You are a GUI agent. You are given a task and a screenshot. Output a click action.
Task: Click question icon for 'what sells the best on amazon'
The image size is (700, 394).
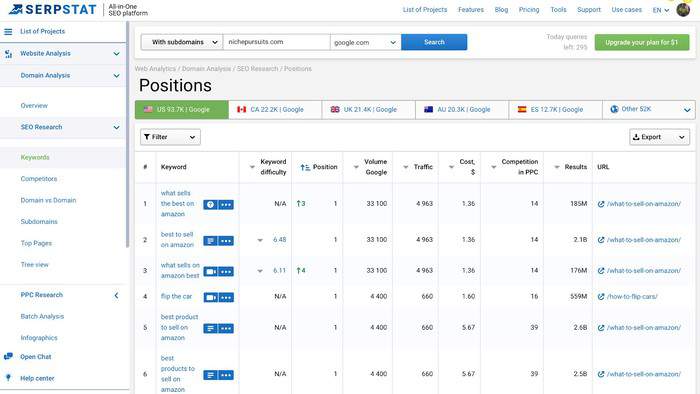pyautogui.click(x=211, y=204)
